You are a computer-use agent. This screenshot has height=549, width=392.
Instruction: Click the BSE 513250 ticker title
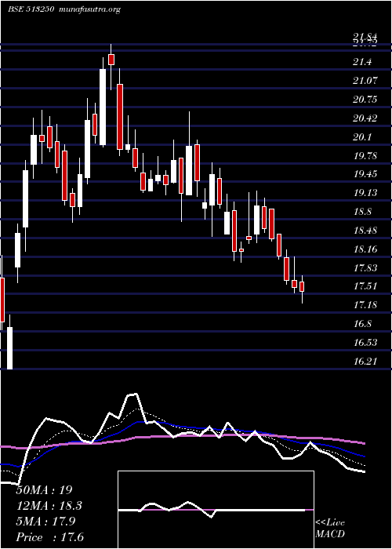tap(31, 9)
